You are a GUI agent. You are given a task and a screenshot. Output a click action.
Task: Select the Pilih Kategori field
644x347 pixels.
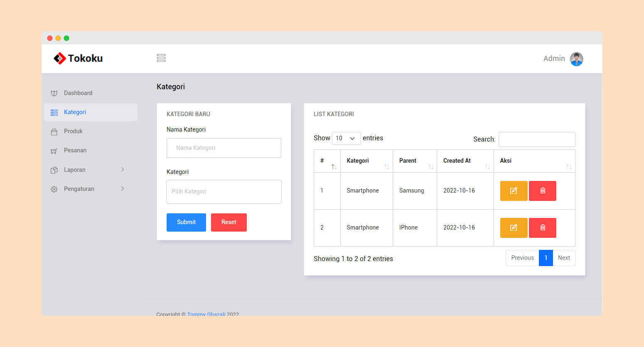pos(224,192)
